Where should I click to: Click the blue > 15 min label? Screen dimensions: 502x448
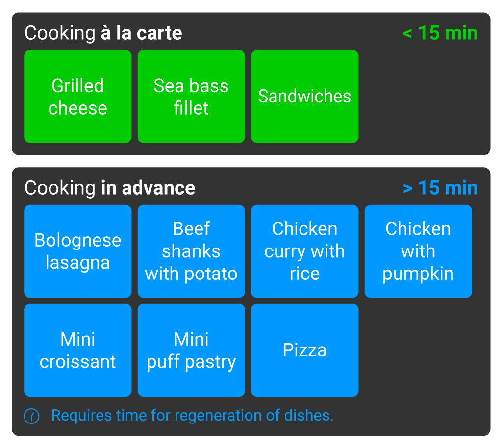coord(440,188)
